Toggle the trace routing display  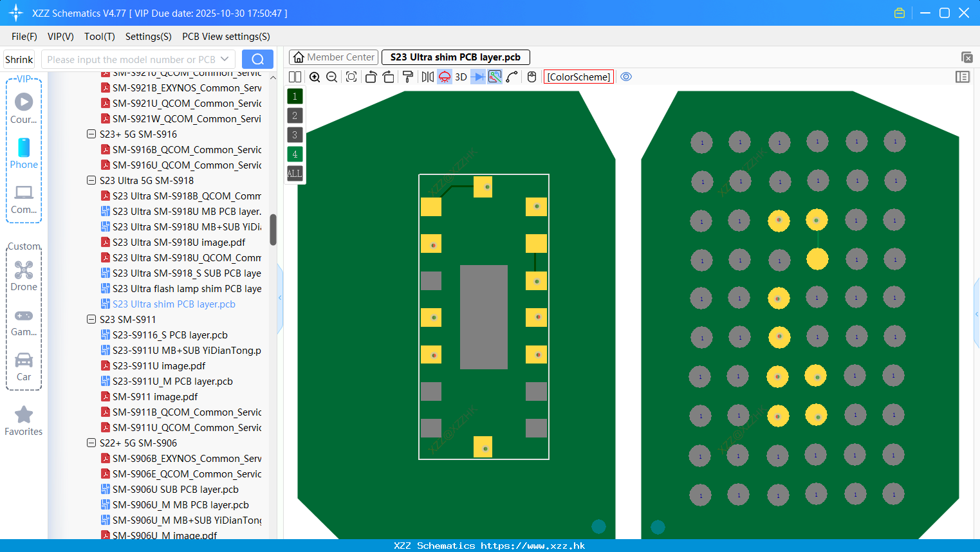click(495, 77)
